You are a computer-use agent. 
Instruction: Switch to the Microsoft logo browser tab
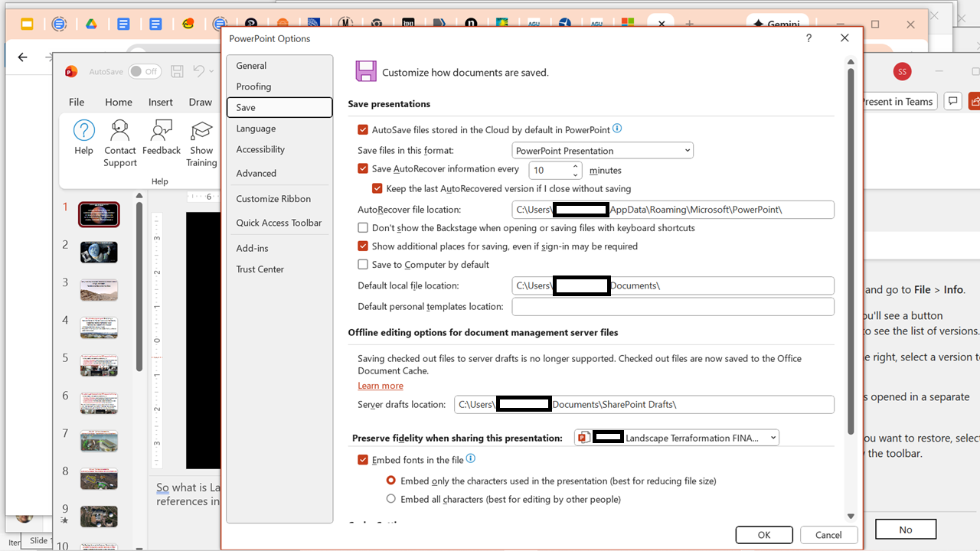coord(628,24)
